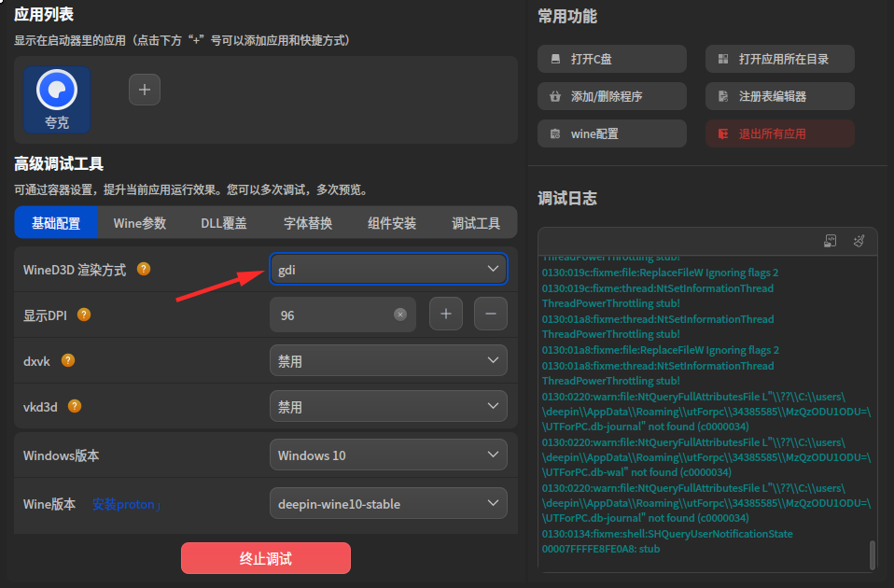Add a new application with the plus button

pos(145,90)
